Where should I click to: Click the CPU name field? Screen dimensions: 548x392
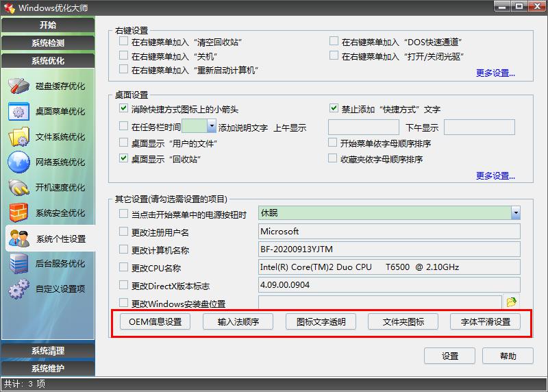(x=389, y=267)
